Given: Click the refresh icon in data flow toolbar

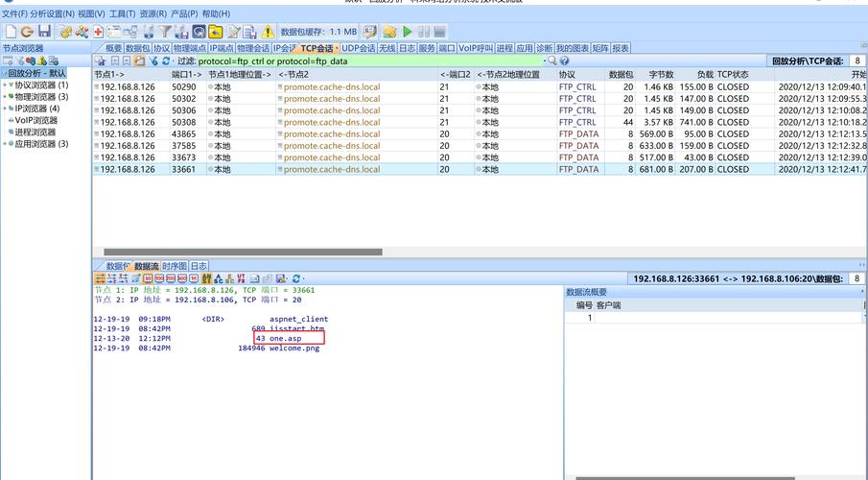Looking at the screenshot, I should [296, 278].
